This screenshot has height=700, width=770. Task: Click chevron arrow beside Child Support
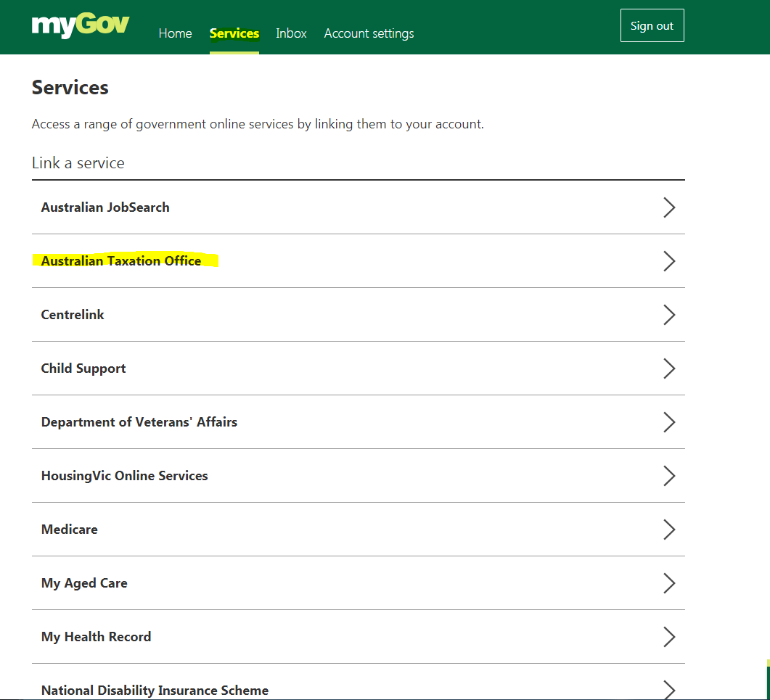pos(669,368)
